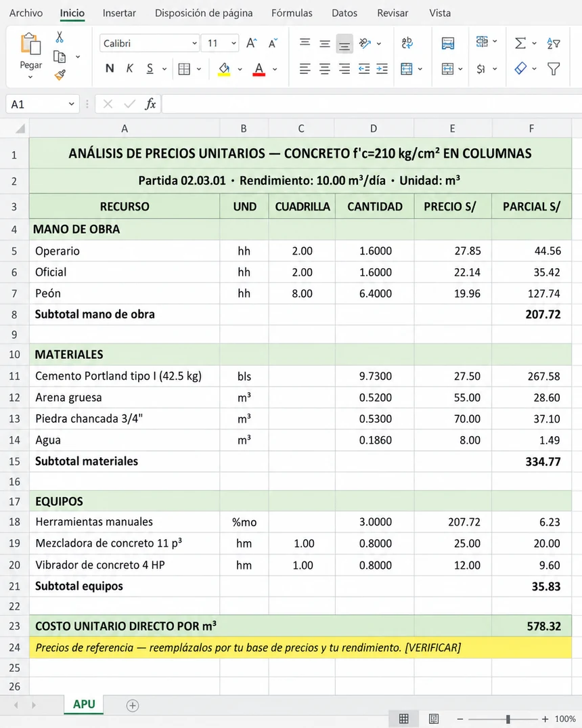The image size is (582, 728).
Task: Click the Cancel entry X icon in the formula bar
Action: click(x=108, y=104)
